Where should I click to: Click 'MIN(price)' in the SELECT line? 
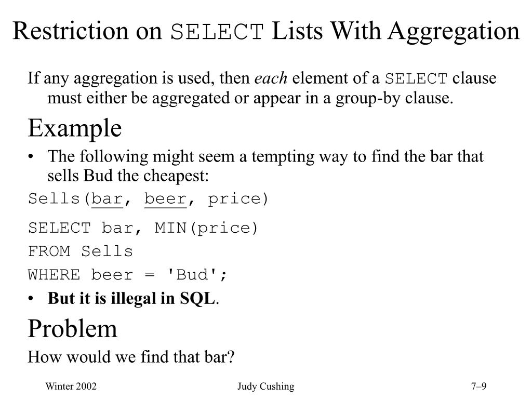click(206, 228)
